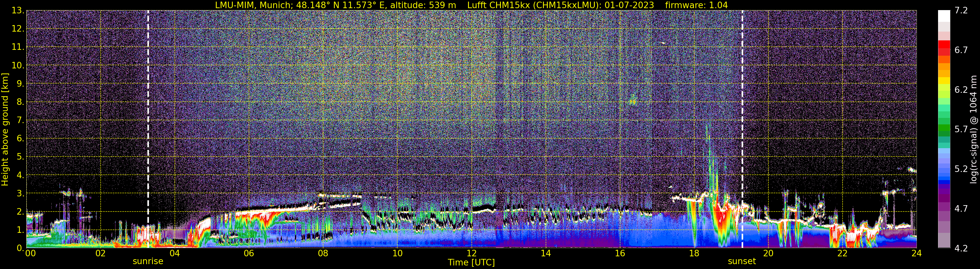This screenshot has width=980, height=269.
Task: Click the "4." height axis tick label
Action: (x=20, y=175)
